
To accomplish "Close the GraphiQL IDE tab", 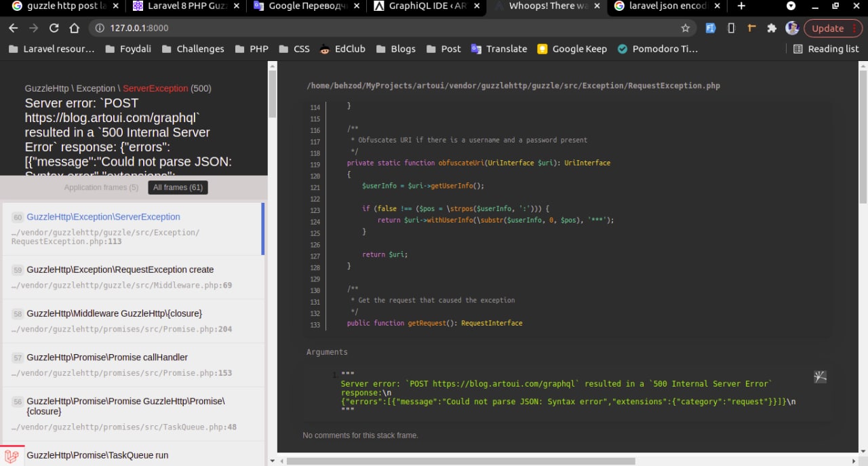I will point(477,6).
